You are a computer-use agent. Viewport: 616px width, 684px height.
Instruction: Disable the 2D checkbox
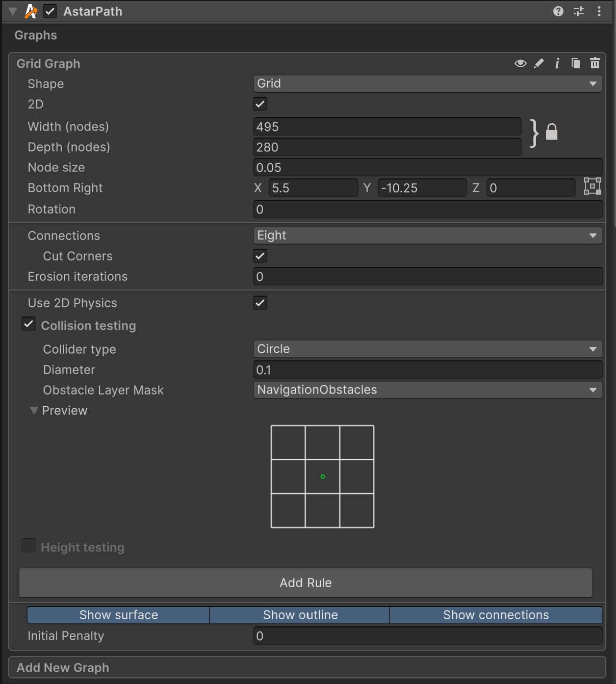pyautogui.click(x=260, y=104)
